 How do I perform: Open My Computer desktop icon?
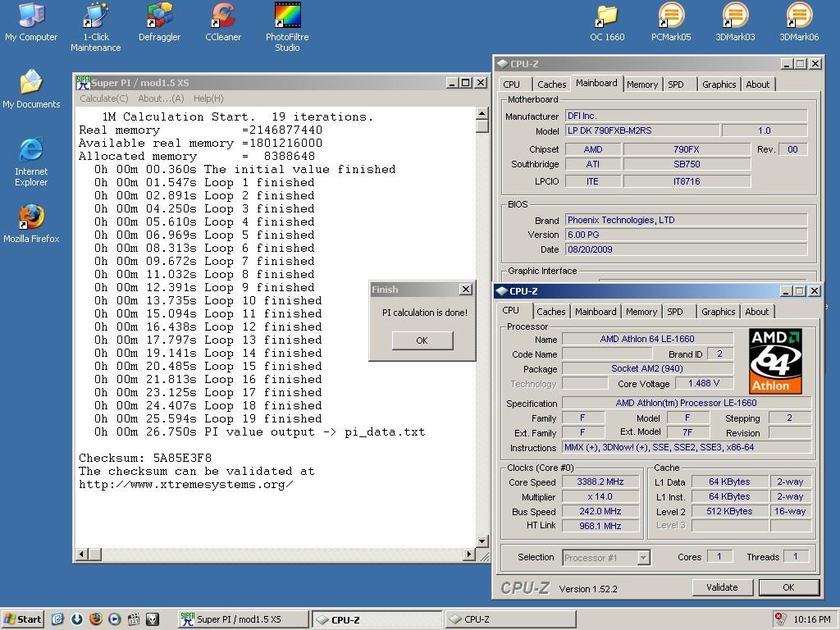coord(31,22)
